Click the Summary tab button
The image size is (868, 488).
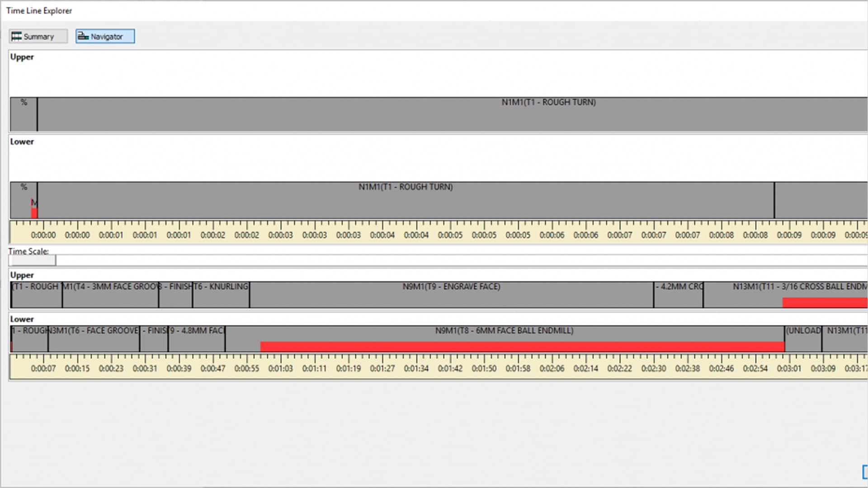pyautogui.click(x=38, y=37)
